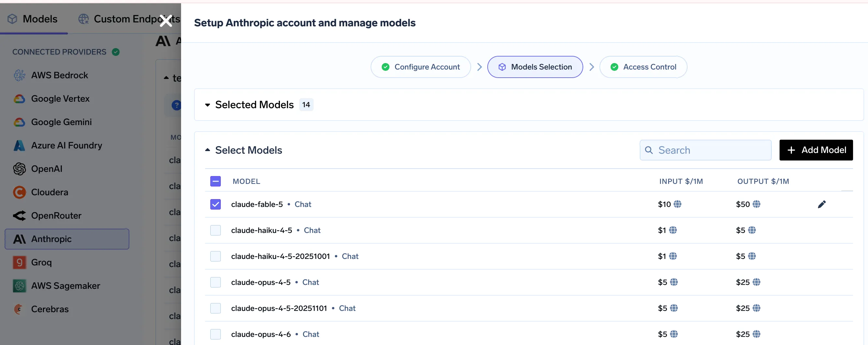Image resolution: width=868 pixels, height=345 pixels.
Task: Click the model Search input field
Action: tap(705, 150)
